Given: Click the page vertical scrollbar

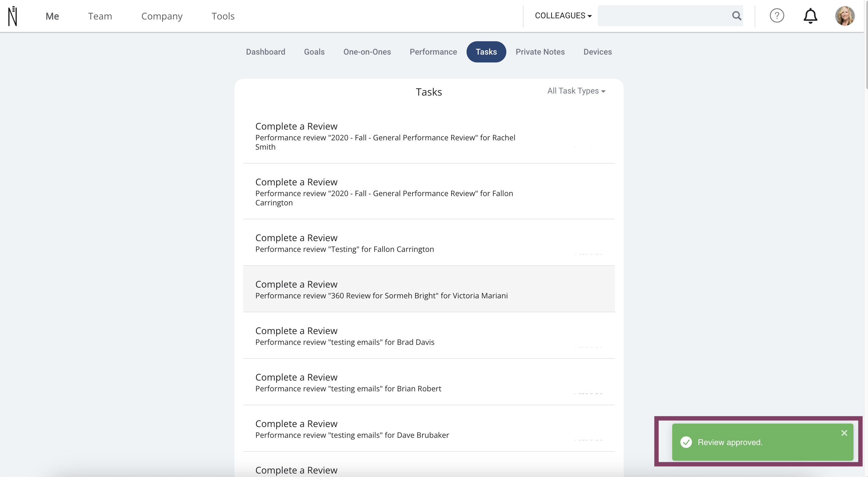Looking at the screenshot, I should (x=866, y=45).
